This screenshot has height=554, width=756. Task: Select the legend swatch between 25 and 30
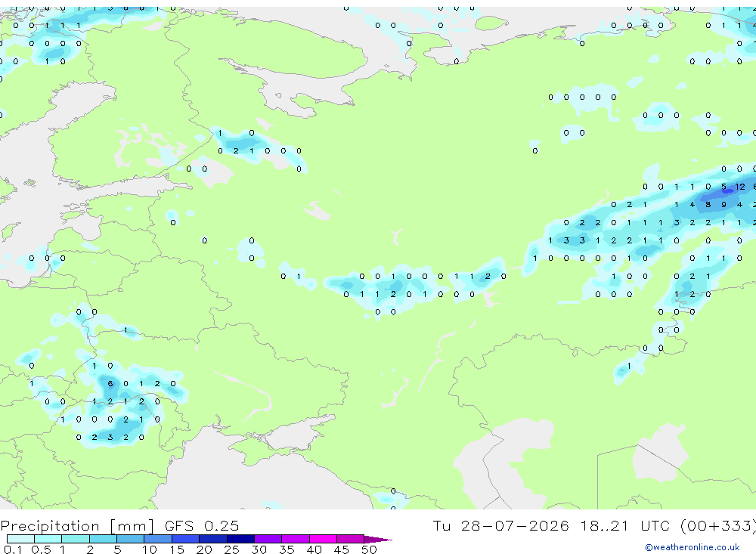click(240, 539)
